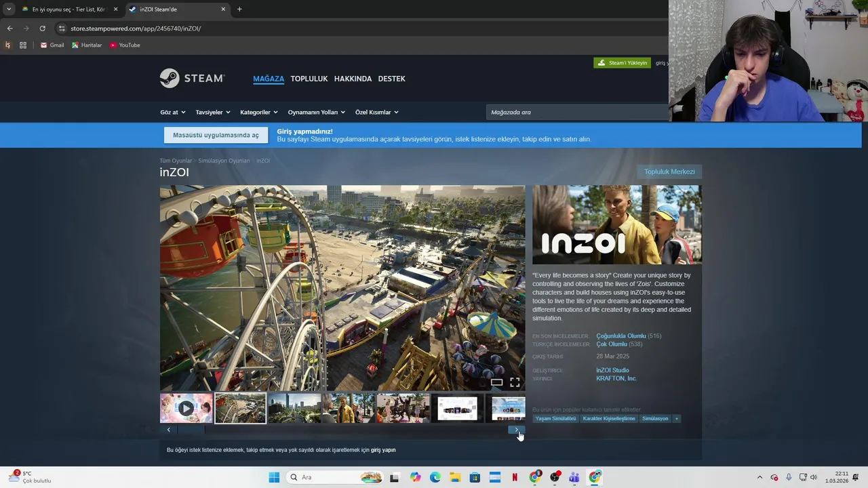This screenshot has width=868, height=488.
Task: Open Netflix from the taskbar
Action: click(x=515, y=477)
